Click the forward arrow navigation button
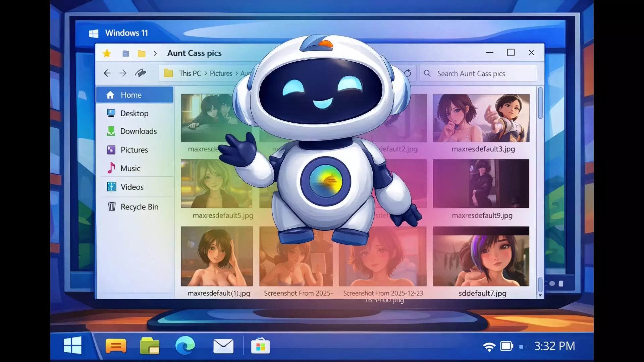The height and width of the screenshot is (362, 644). click(x=123, y=73)
